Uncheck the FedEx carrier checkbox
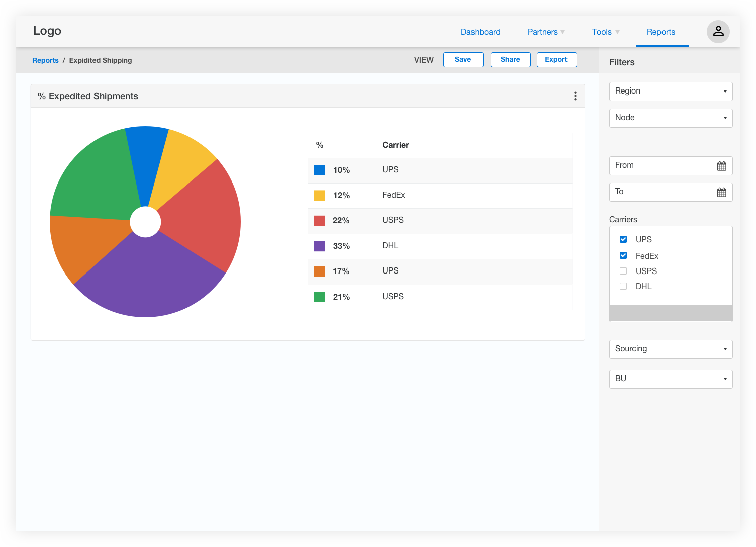 point(623,255)
